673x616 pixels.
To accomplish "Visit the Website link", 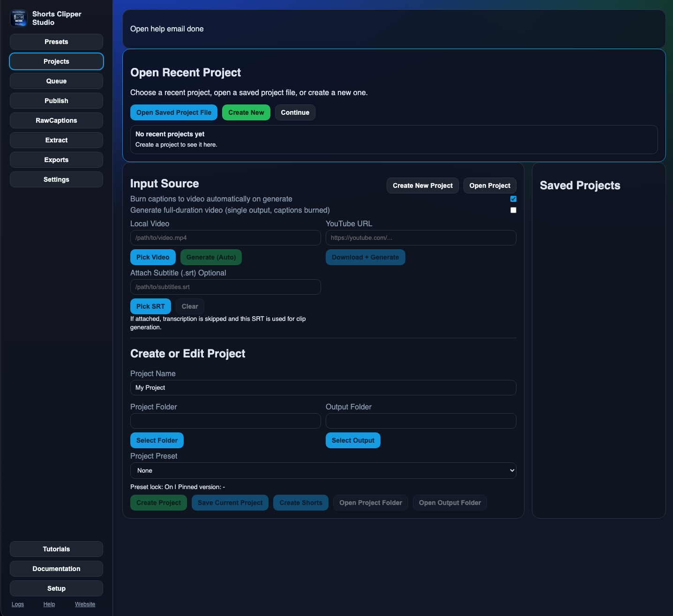I will (x=85, y=604).
